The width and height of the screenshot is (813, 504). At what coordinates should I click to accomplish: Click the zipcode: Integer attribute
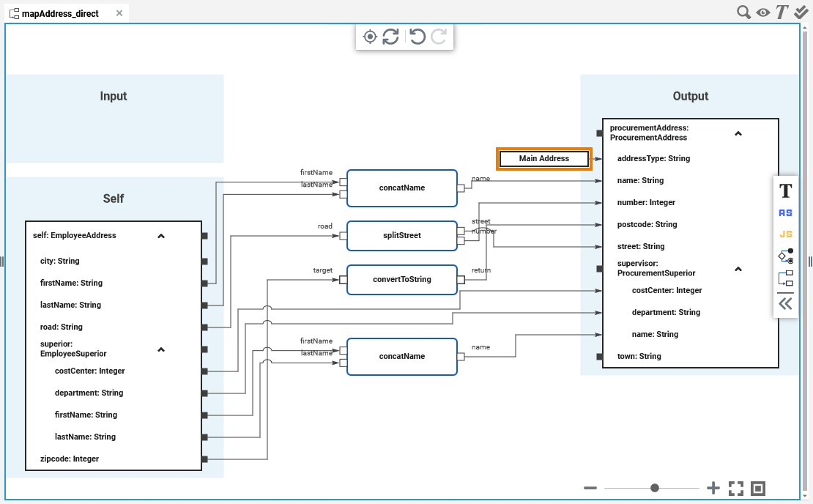[70, 459]
